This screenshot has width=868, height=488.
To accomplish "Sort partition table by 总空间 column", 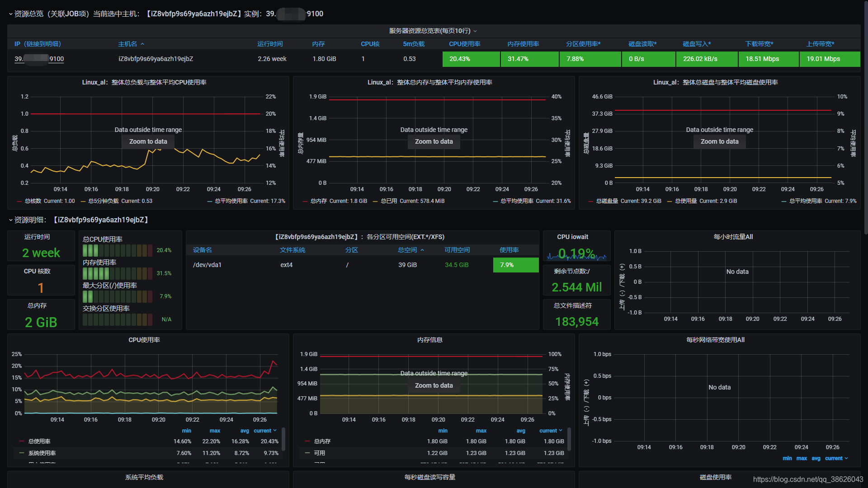I will pyautogui.click(x=410, y=250).
